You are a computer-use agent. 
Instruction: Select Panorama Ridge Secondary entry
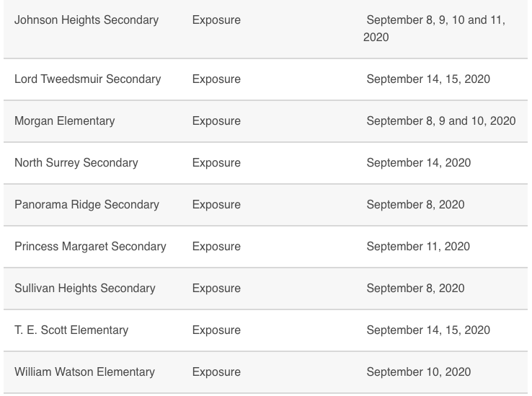pyautogui.click(x=87, y=205)
